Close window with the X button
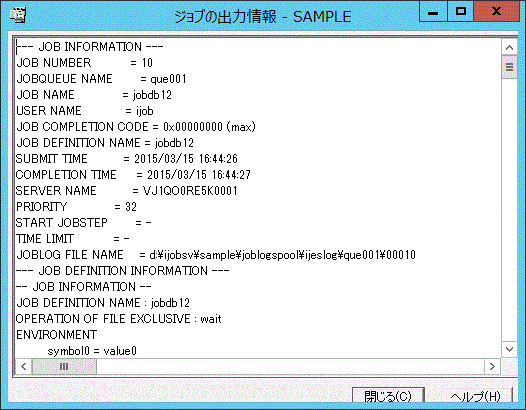The width and height of the screenshot is (526, 410). click(x=496, y=11)
